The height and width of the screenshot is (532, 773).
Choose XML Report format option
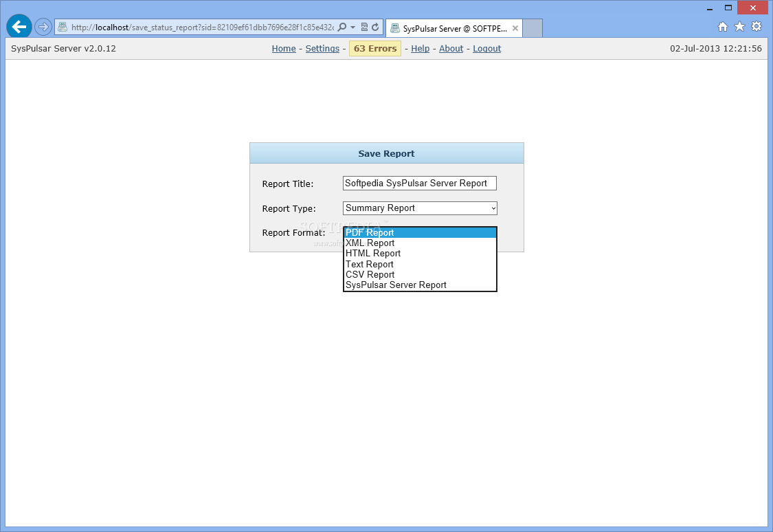pos(420,243)
